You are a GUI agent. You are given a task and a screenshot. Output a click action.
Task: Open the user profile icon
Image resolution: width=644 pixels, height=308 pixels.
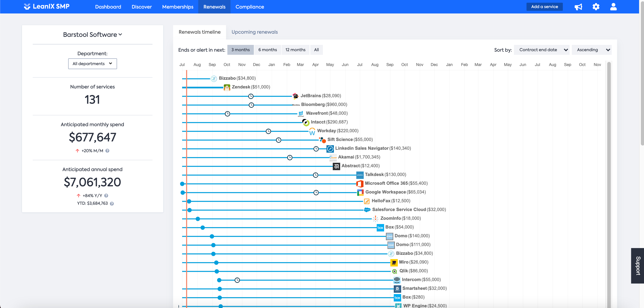coord(613,7)
